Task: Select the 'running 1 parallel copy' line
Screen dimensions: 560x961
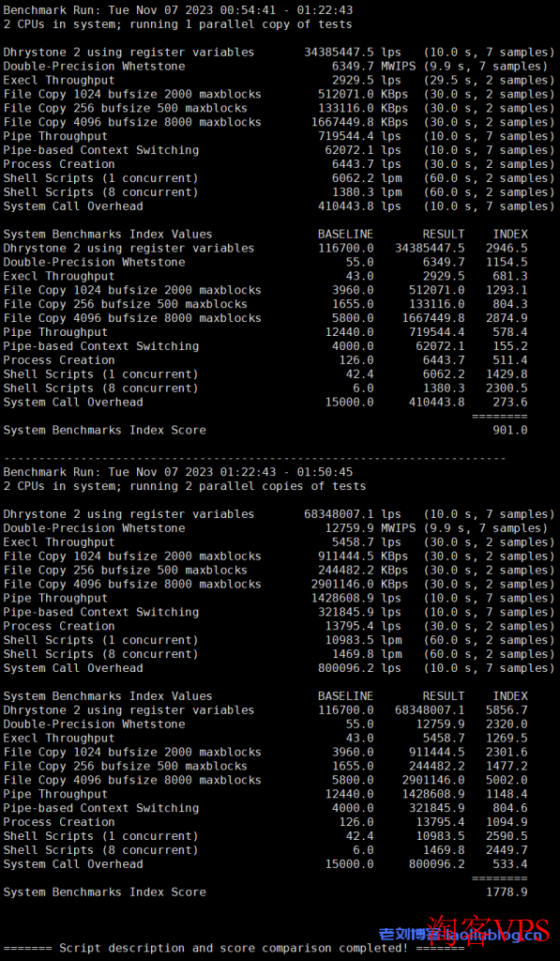Action: point(177,24)
